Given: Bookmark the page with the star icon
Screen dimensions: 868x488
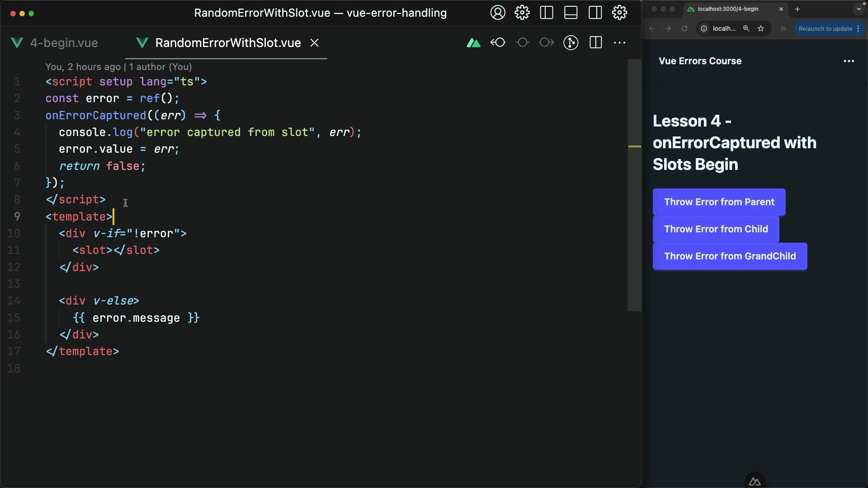Looking at the screenshot, I should pos(761,28).
